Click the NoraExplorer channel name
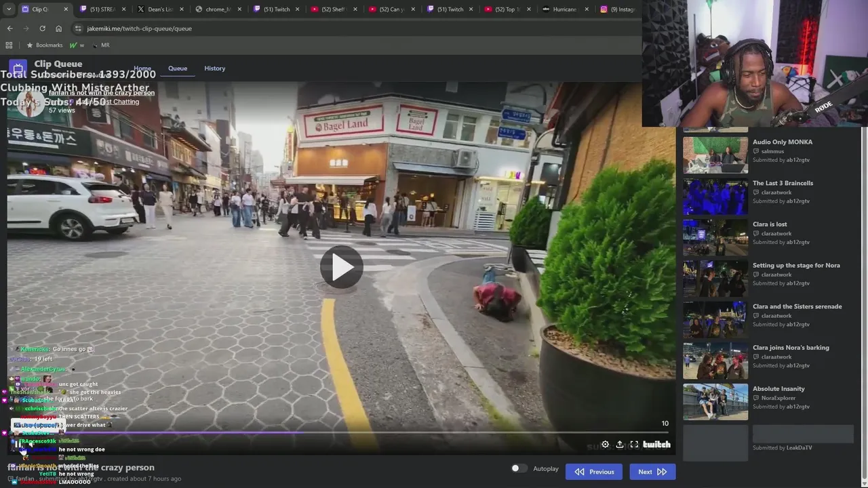The image size is (868, 488). 778,398
